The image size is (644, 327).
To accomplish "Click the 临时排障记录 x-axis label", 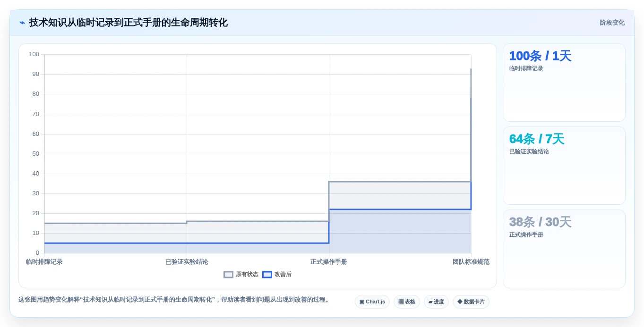I will pyautogui.click(x=44, y=262).
